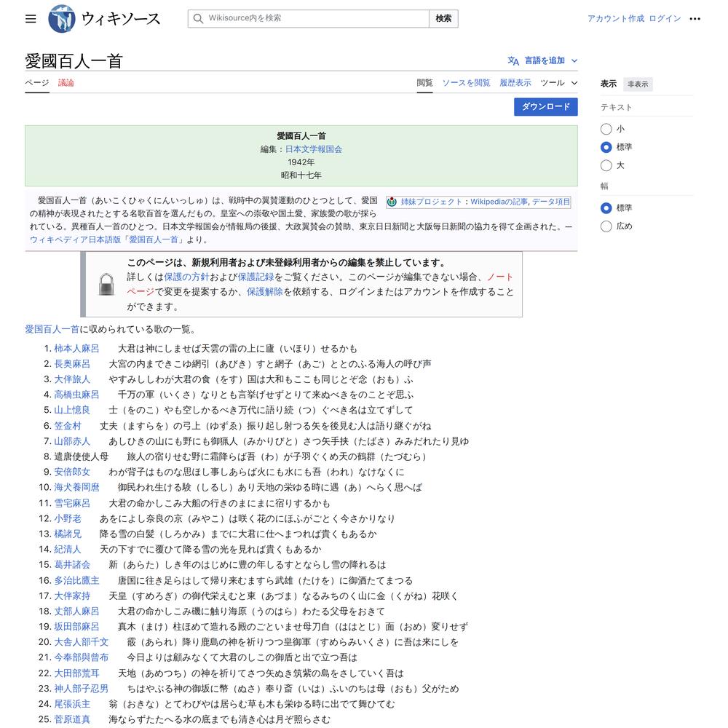Viewport: 728px width, 728px height.
Task: Open poet link 菅原道真
Action: point(72,720)
